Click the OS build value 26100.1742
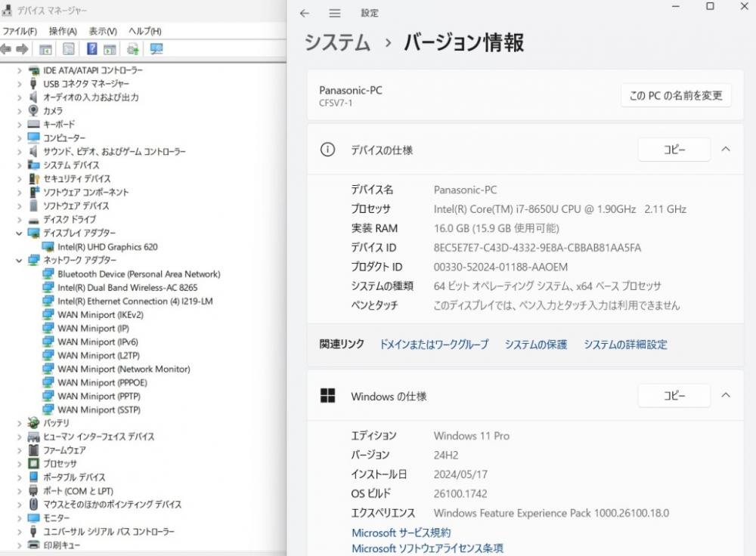 460,494
